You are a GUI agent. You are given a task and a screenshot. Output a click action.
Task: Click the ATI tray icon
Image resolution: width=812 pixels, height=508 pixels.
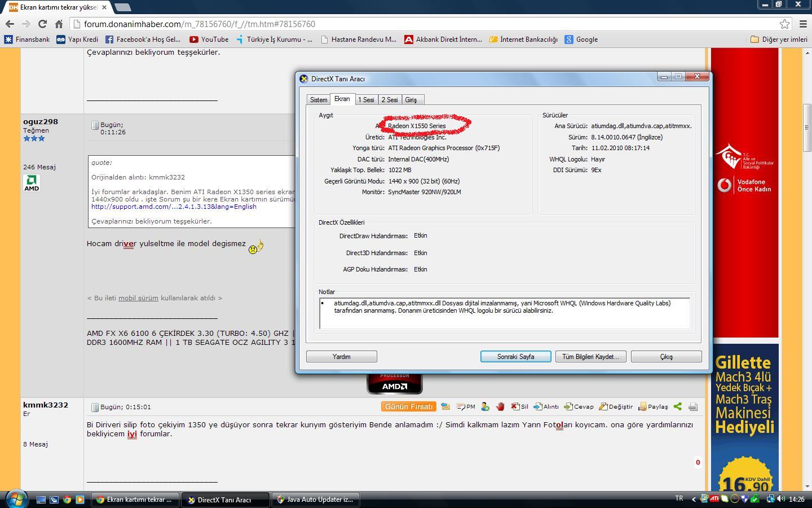coord(714,499)
